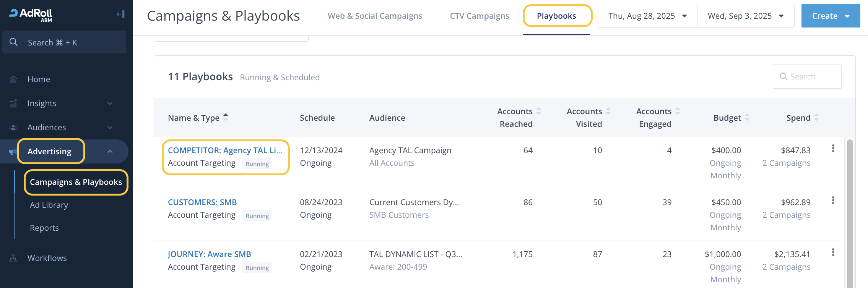868x288 pixels.
Task: Switch to Web & Social Campaigns tab
Action: 375,16
